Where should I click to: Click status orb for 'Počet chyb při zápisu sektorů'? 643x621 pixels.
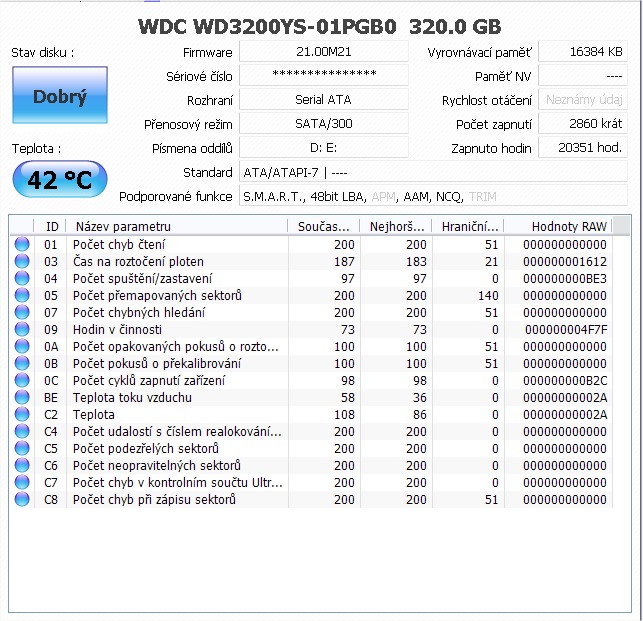pos(22,500)
